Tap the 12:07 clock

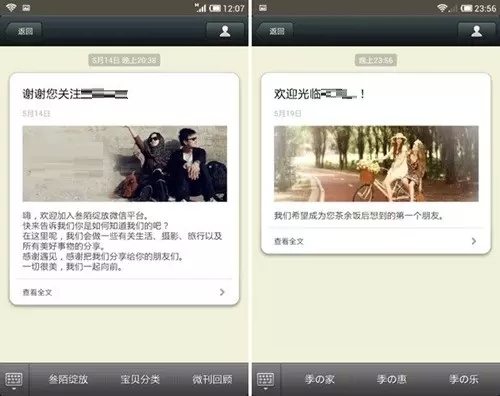tap(234, 8)
